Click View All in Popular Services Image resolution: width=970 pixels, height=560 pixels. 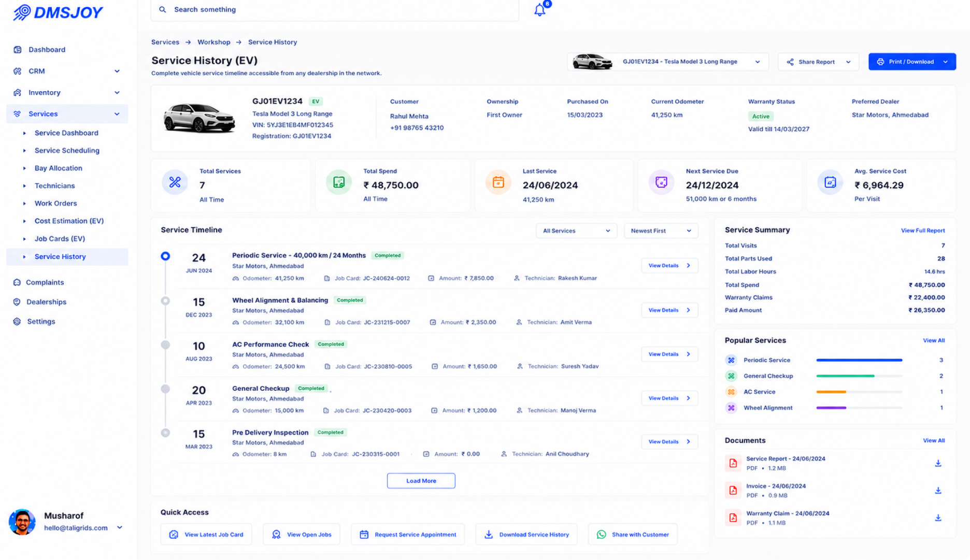coord(934,341)
